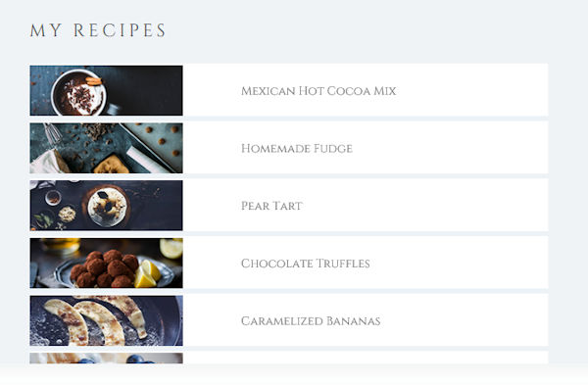This screenshot has height=385, width=588.
Task: Open the Homemade Fudge recipe link
Action: pos(297,149)
